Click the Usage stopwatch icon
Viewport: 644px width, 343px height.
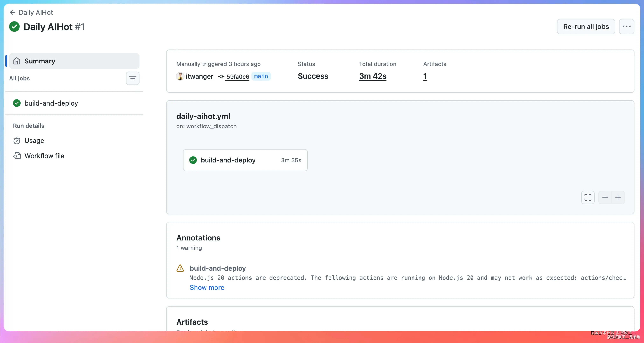[x=17, y=141]
